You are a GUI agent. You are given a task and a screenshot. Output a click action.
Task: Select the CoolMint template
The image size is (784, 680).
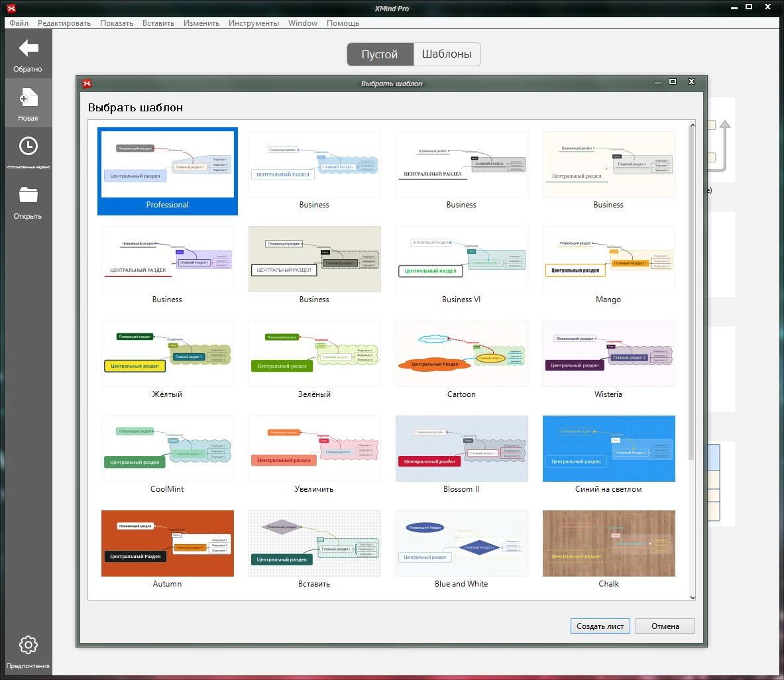pyautogui.click(x=168, y=449)
